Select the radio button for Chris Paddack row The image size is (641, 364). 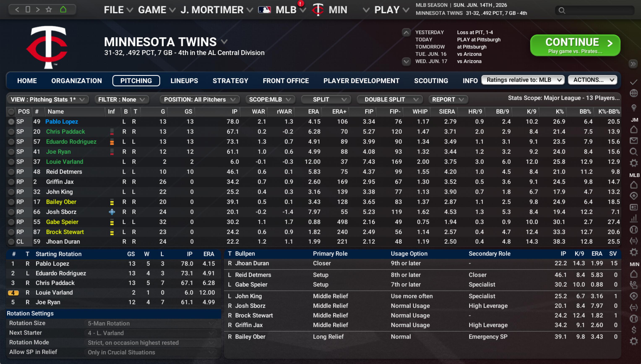pos(11,132)
